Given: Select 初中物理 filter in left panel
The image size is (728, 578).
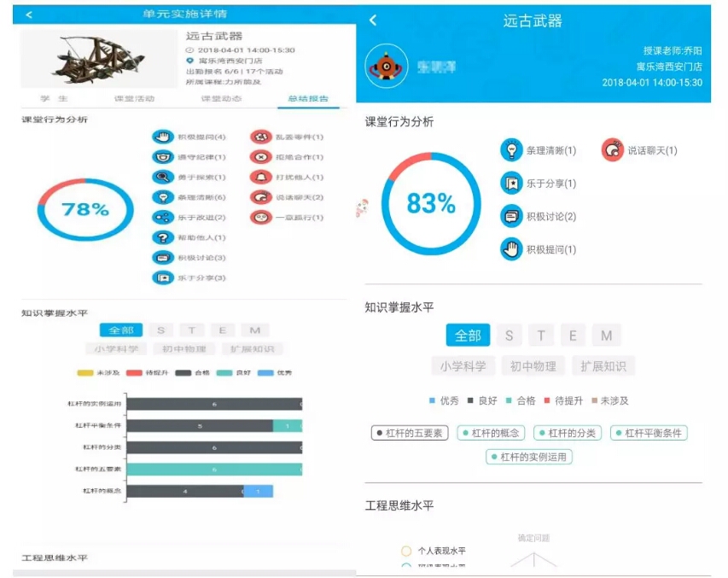Looking at the screenshot, I should click(x=184, y=349).
